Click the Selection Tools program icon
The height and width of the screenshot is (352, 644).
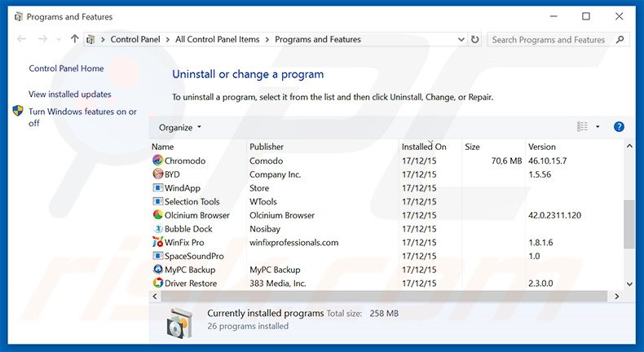pos(157,201)
